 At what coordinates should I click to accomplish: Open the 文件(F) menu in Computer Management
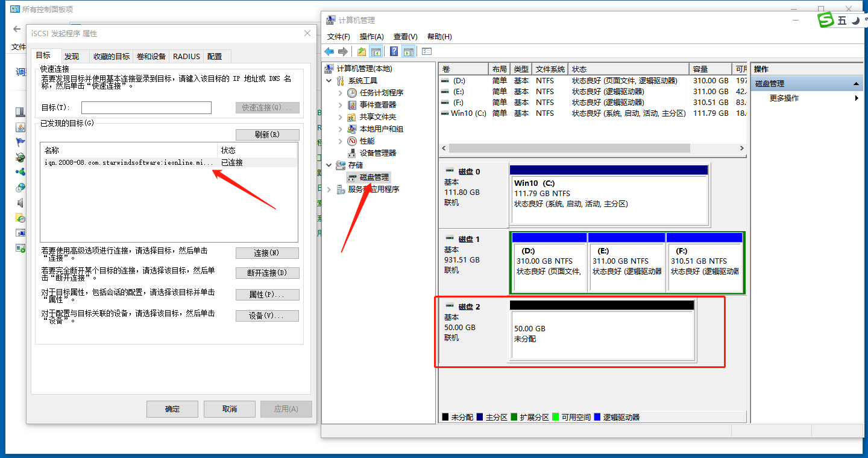pos(339,37)
